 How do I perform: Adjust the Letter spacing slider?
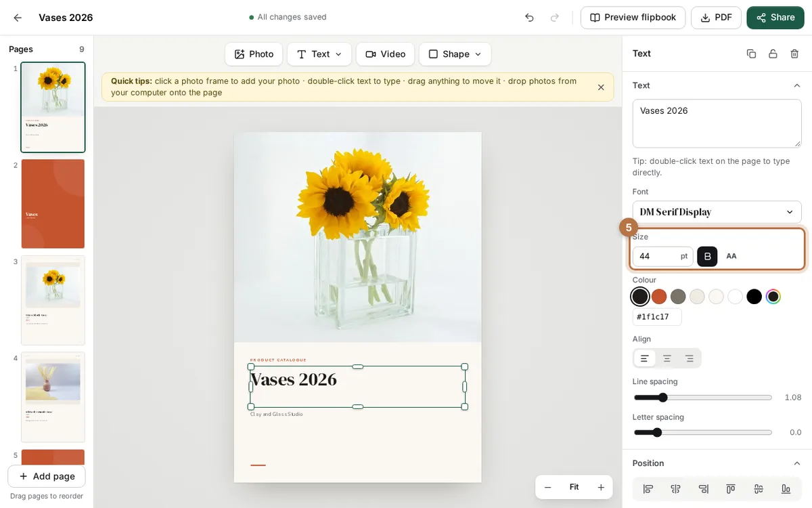[x=703, y=432]
